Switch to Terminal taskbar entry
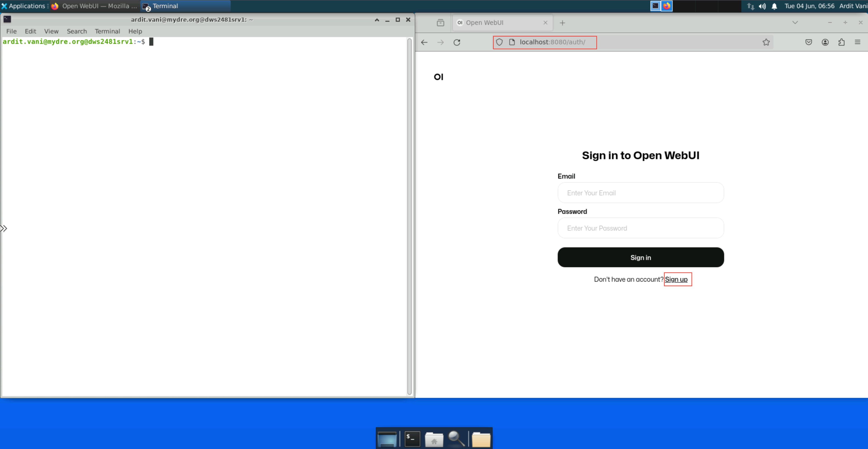 (x=185, y=6)
